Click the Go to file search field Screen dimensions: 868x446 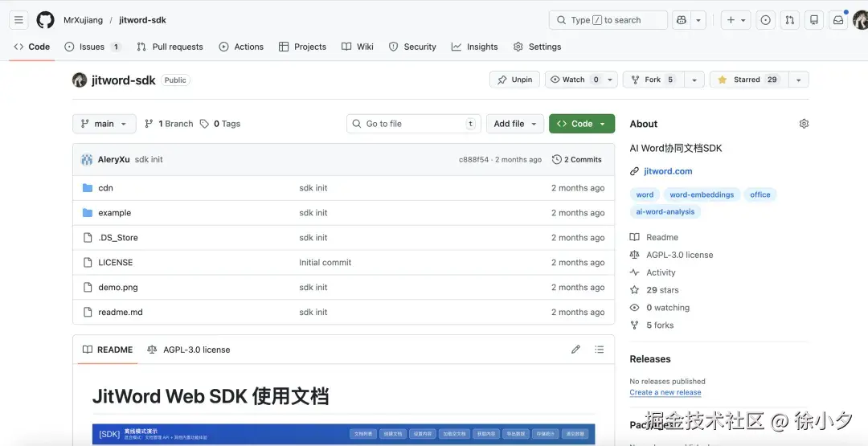point(414,124)
